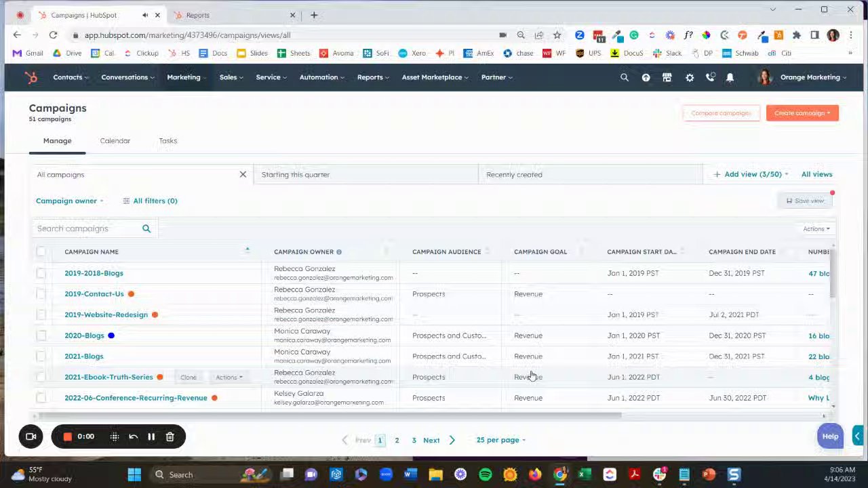Click the info icon next to Campaign Owner

(x=339, y=252)
